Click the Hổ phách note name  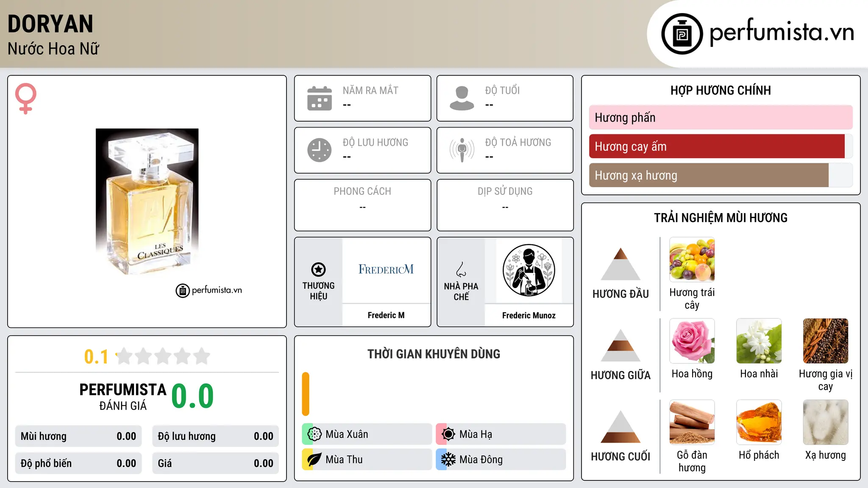[x=759, y=455]
